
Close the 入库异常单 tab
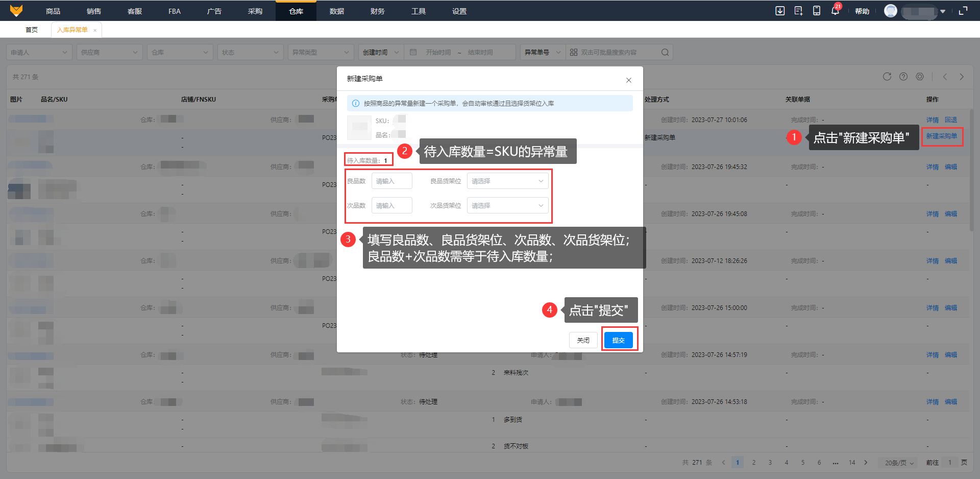coord(95,30)
